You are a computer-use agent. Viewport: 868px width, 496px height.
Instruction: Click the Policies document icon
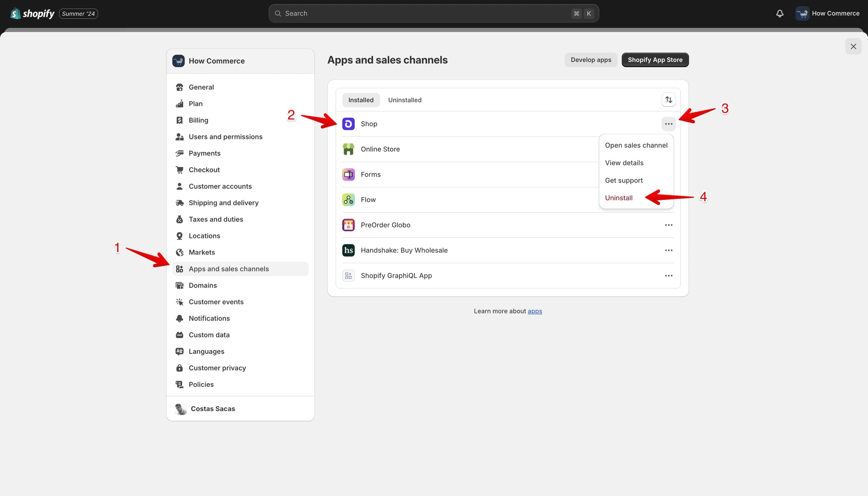tap(179, 385)
